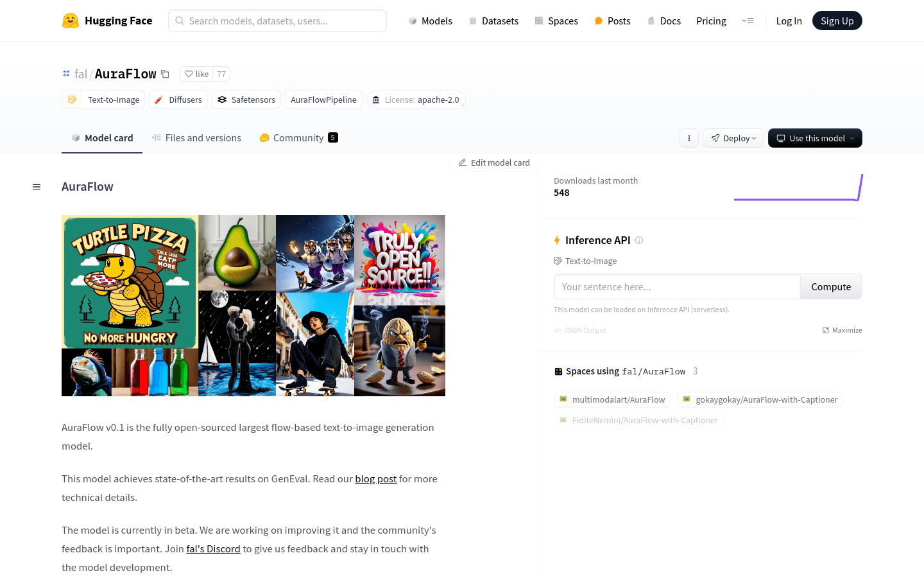Click the AuraFlow model title link

[126, 74]
